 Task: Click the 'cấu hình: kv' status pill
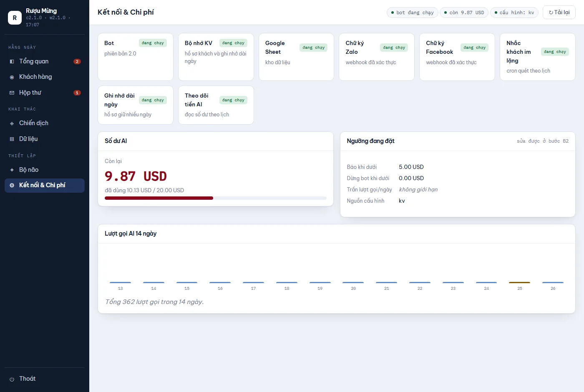[514, 13]
